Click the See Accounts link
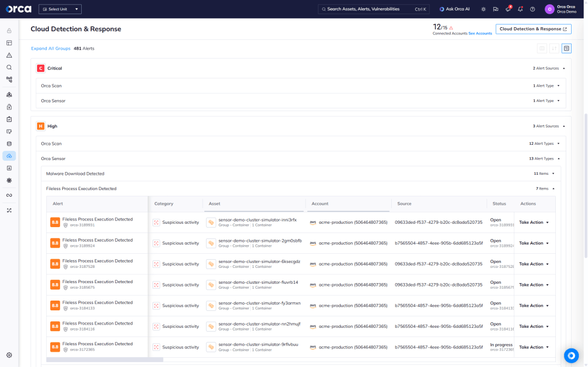Screen dimensions: 588x367 [x=480, y=33]
